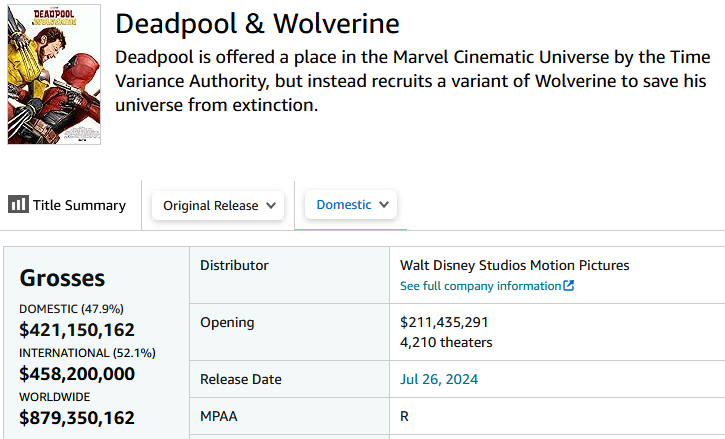
Task: Click the INTERNATIONAL (52.1%) label
Action: (87, 353)
